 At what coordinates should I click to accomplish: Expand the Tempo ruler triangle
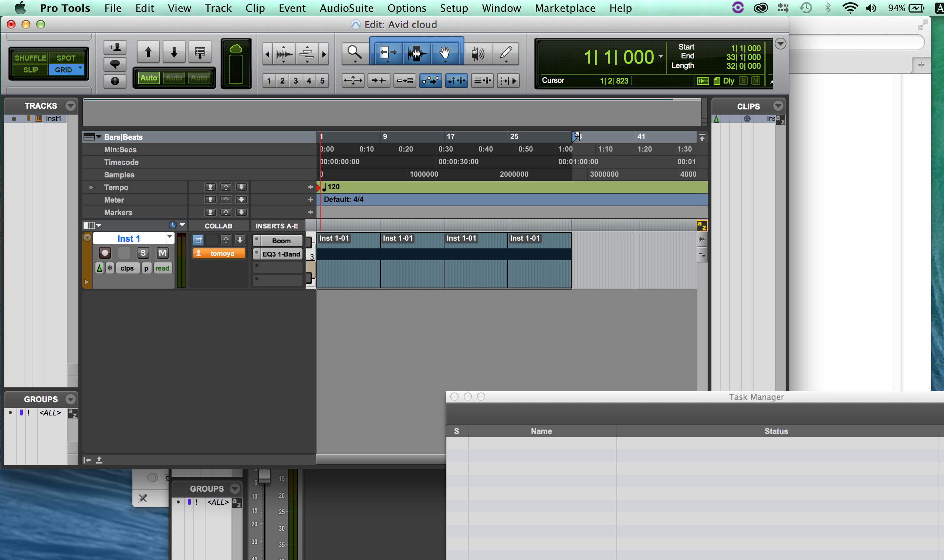click(91, 187)
